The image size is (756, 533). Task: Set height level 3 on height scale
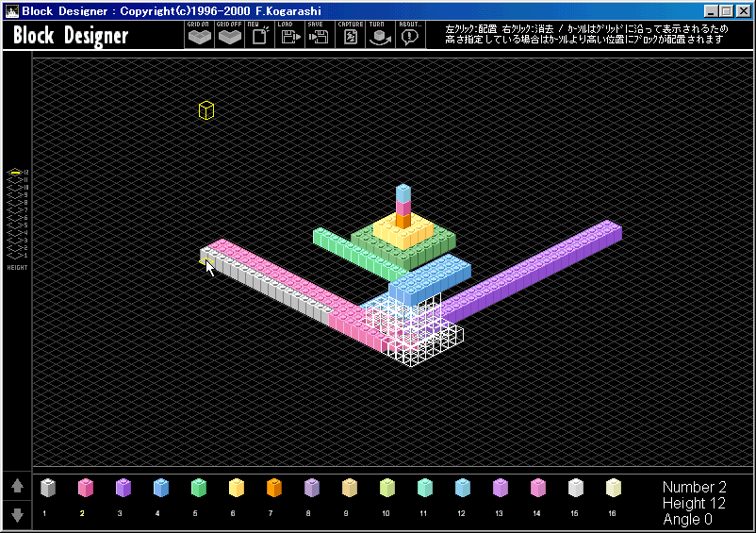point(17,241)
